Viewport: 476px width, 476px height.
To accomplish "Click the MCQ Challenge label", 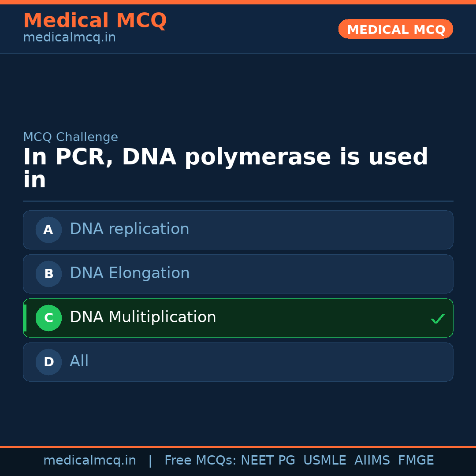I will (71, 137).
